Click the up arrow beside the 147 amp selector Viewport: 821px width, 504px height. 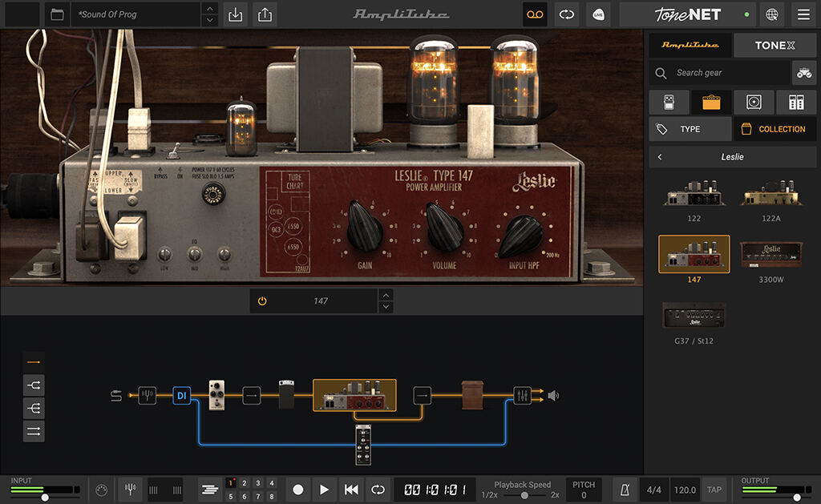pyautogui.click(x=386, y=296)
